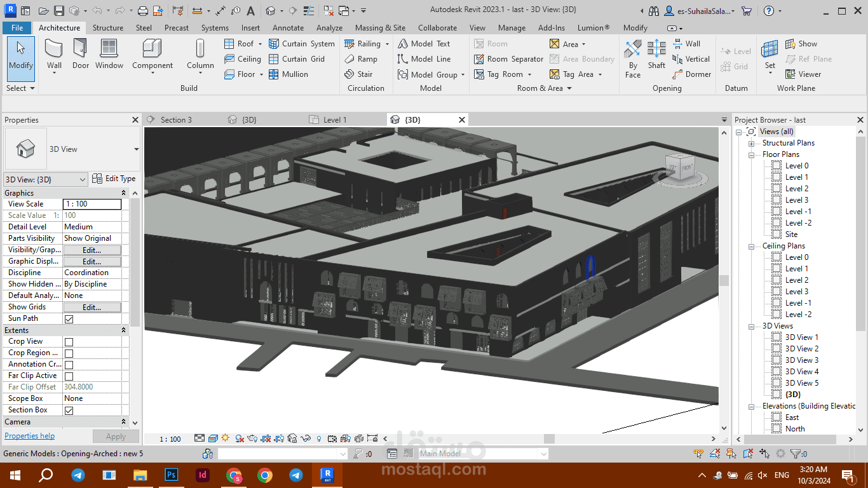
Task: Click the View Scale input field
Action: 92,204
